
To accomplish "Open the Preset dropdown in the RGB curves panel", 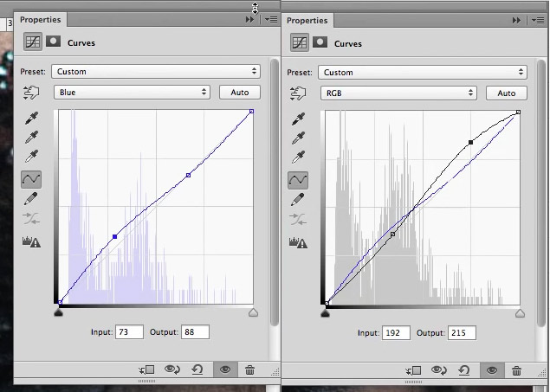I will tap(423, 73).
